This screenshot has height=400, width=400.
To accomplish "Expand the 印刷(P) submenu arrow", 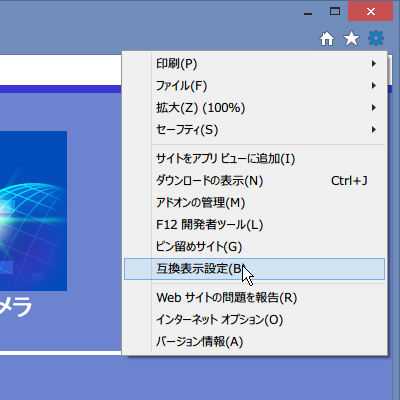I will pyautogui.click(x=374, y=64).
